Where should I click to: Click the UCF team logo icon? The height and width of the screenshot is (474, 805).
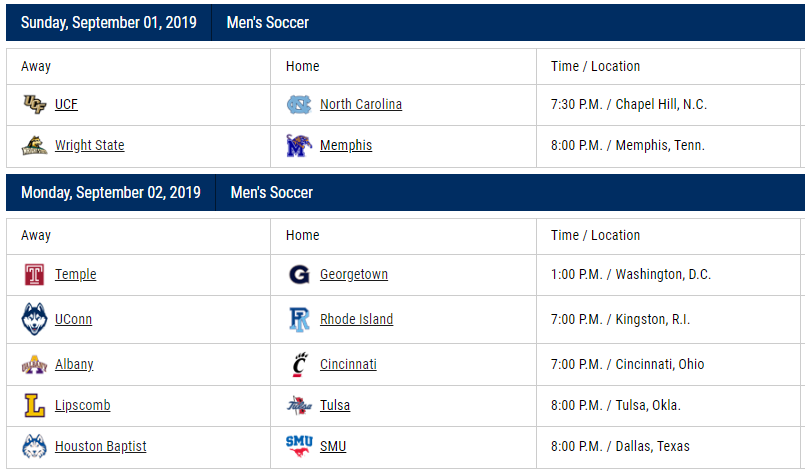pos(34,104)
